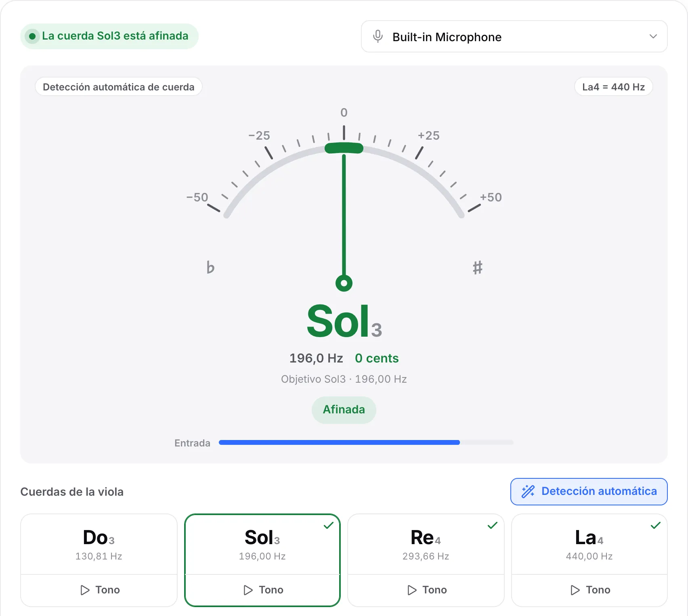Click the sharp symbol beside the gauge

(477, 267)
